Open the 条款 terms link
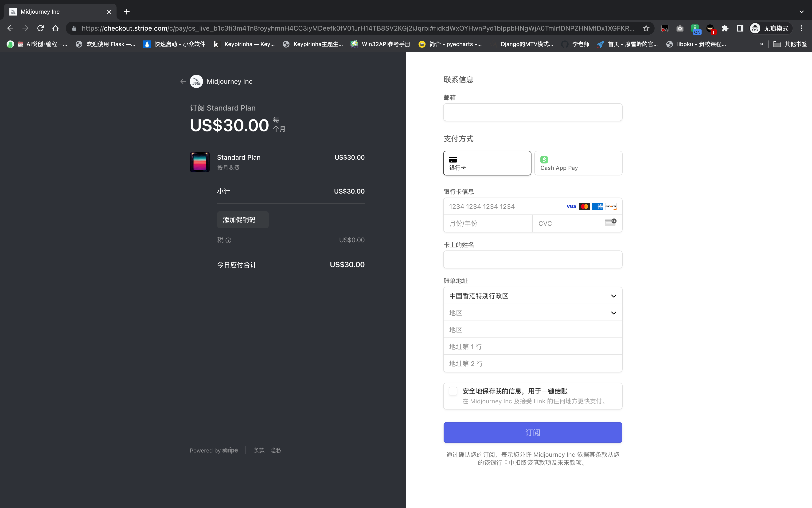Screen dimensions: 812x508 tap(259, 450)
